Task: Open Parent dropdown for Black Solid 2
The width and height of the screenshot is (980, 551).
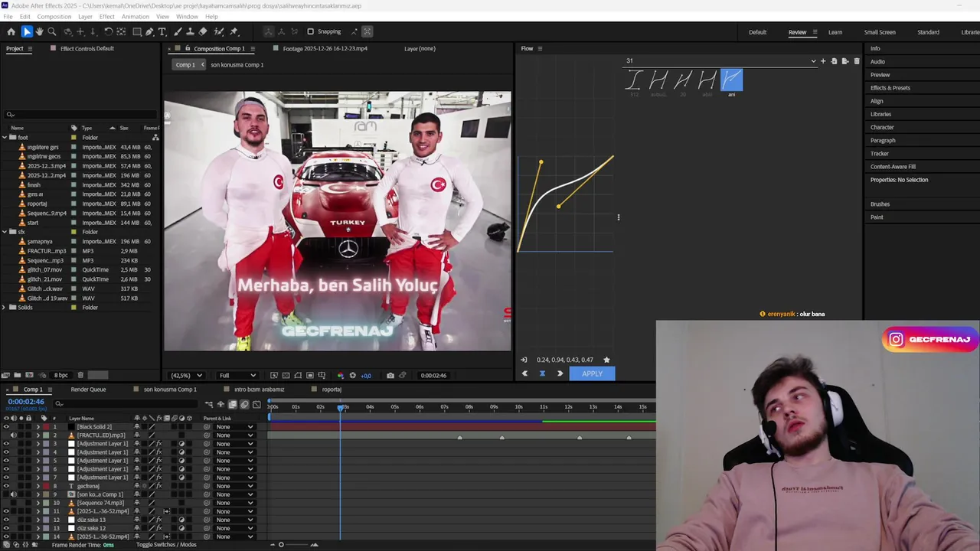Action: (234, 427)
